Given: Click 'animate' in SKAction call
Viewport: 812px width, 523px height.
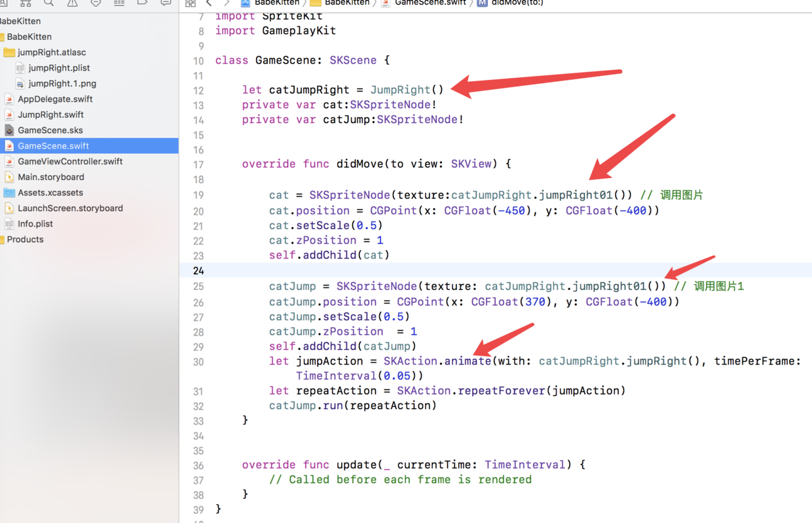Looking at the screenshot, I should click(x=468, y=361).
